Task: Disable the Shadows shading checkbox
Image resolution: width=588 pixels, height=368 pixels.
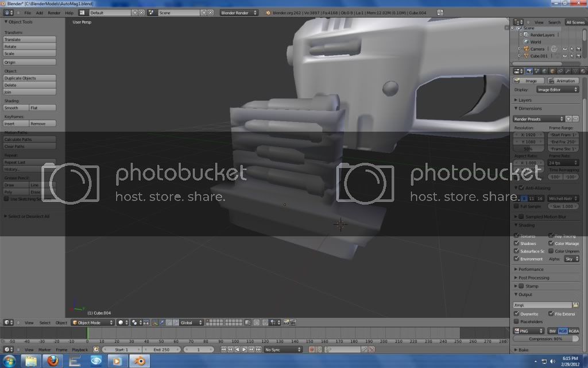Action: 516,243
